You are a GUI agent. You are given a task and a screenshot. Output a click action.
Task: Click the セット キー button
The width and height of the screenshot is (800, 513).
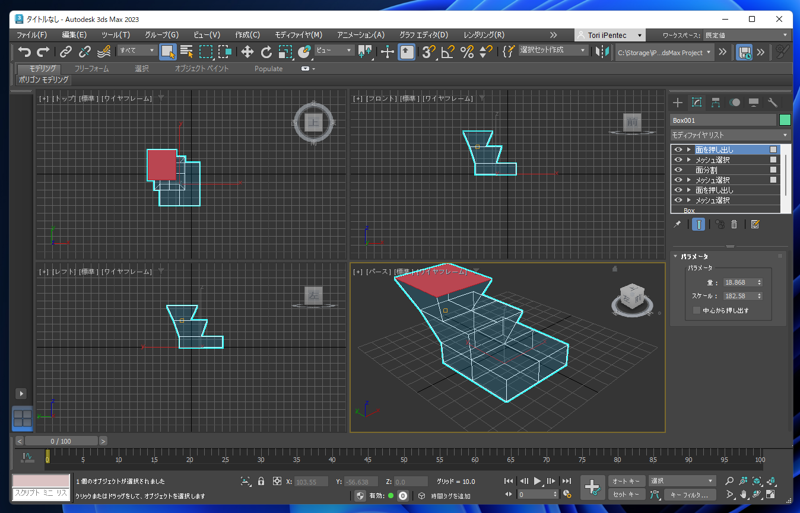click(627, 494)
